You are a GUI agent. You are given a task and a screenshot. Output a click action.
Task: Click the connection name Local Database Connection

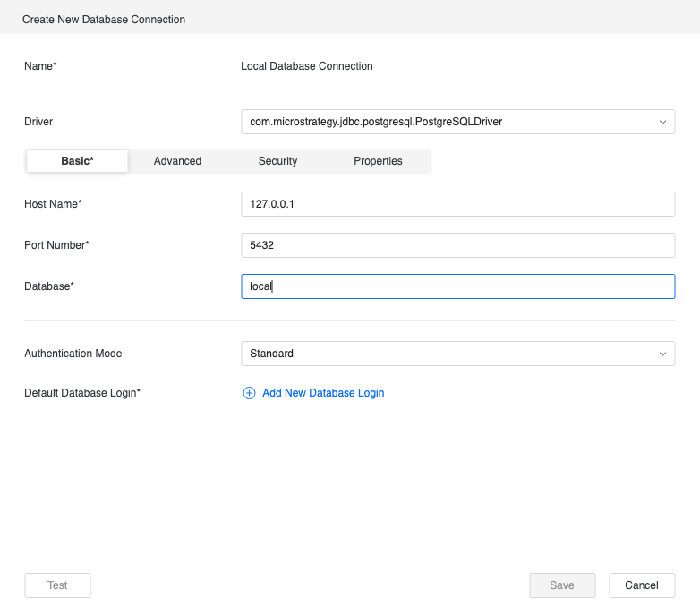[307, 66]
